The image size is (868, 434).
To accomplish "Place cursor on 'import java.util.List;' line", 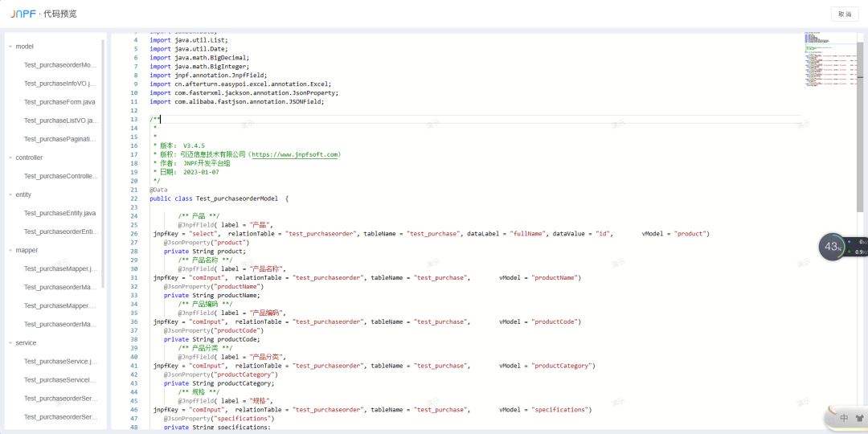I will click(188, 40).
